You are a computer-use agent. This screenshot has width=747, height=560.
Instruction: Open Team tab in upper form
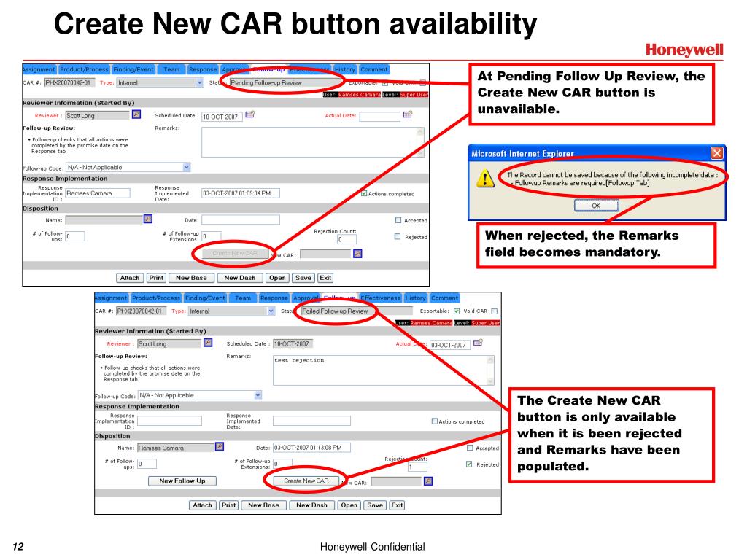tap(171, 69)
